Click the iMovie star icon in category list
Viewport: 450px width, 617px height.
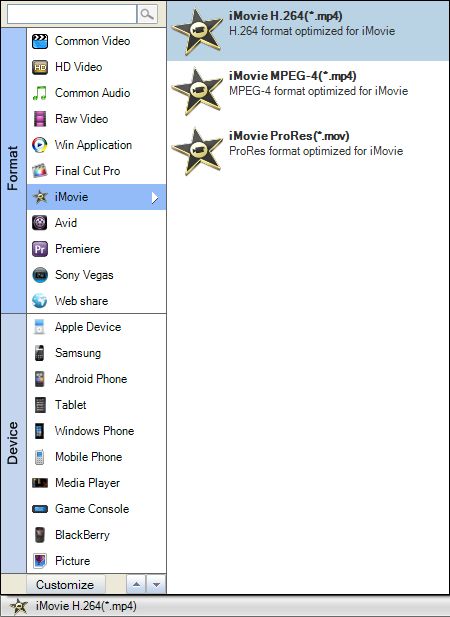pyautogui.click(x=40, y=197)
